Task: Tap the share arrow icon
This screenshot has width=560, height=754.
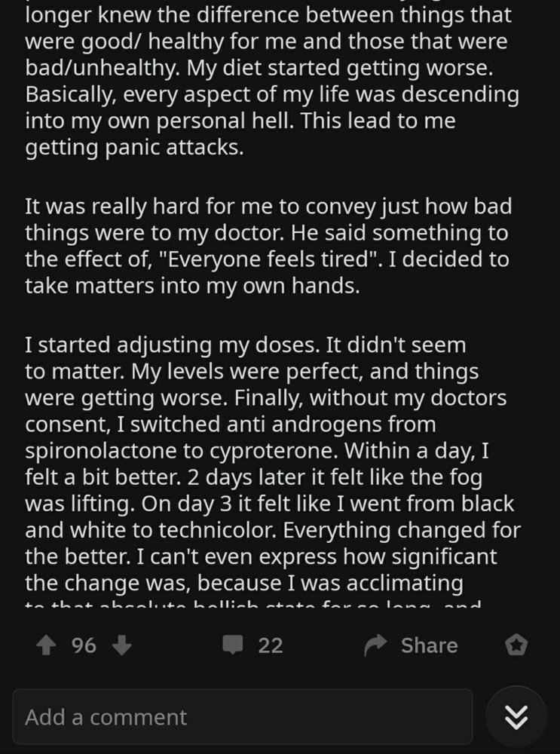Action: pos(375,645)
